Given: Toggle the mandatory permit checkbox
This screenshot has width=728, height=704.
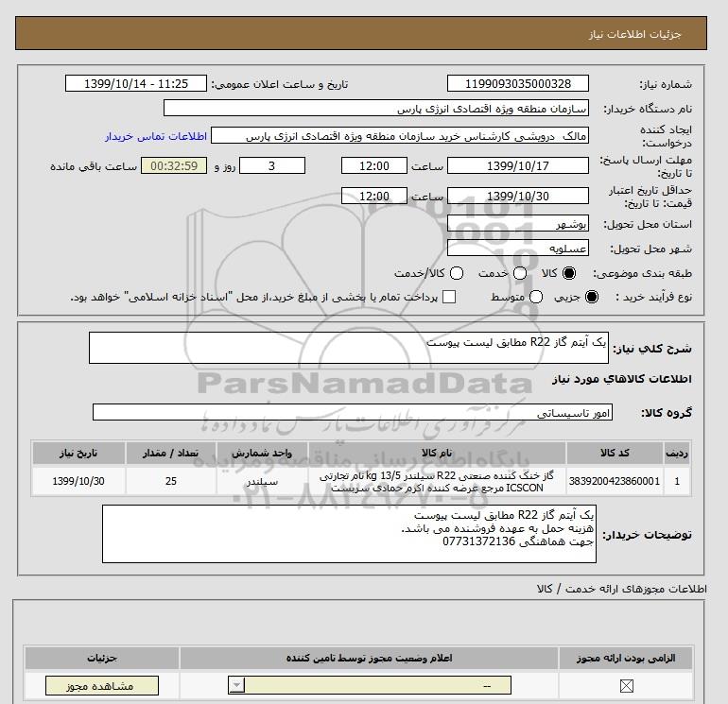Looking at the screenshot, I should pyautogui.click(x=626, y=685).
